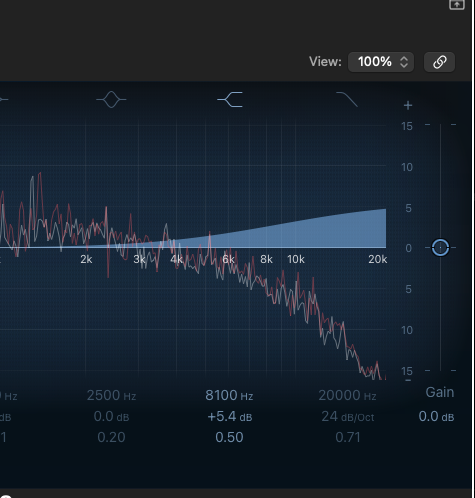Click the window button at top right corner
Viewport: 475px width, 498px height.
point(457,4)
